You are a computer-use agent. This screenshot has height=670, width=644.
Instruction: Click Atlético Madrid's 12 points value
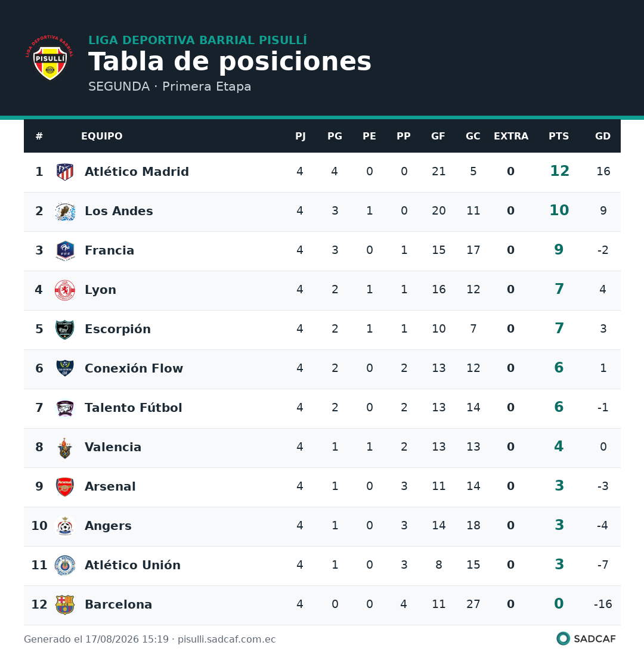tap(559, 171)
